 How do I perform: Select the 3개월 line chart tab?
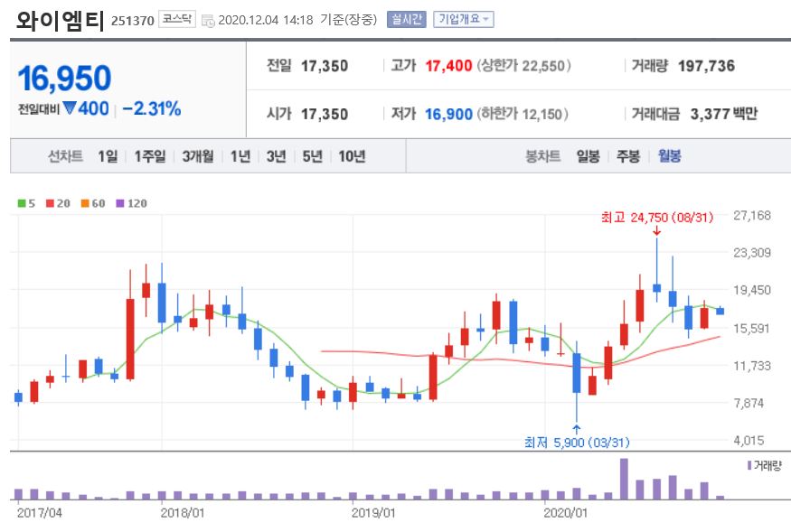tap(198, 156)
